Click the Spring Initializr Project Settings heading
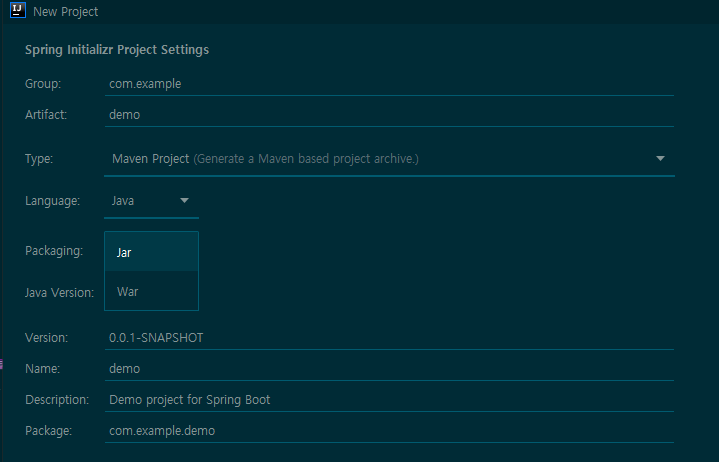Screen dimensions: 719x462 [x=117, y=50]
